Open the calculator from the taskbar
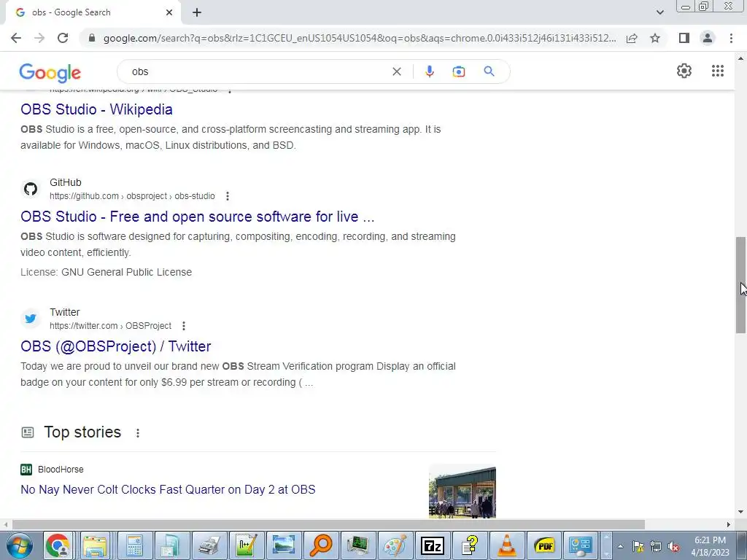Image resolution: width=747 pixels, height=560 pixels. click(135, 545)
